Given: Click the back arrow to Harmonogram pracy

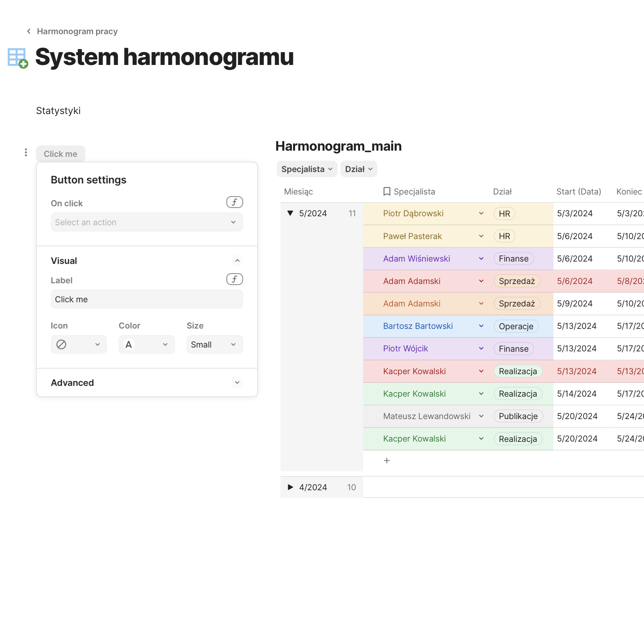Looking at the screenshot, I should [29, 31].
